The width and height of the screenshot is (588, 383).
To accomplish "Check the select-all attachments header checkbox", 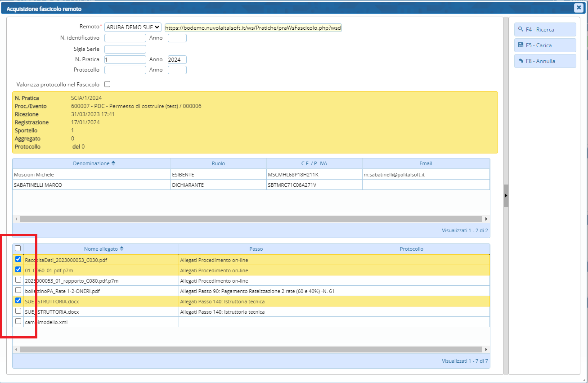I will click(18, 248).
